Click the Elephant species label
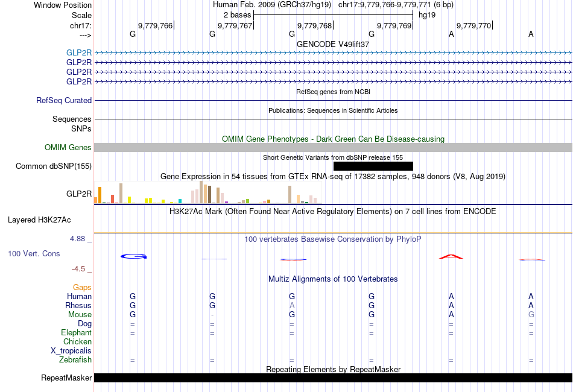This screenshot has height=392, width=573. coord(76,333)
